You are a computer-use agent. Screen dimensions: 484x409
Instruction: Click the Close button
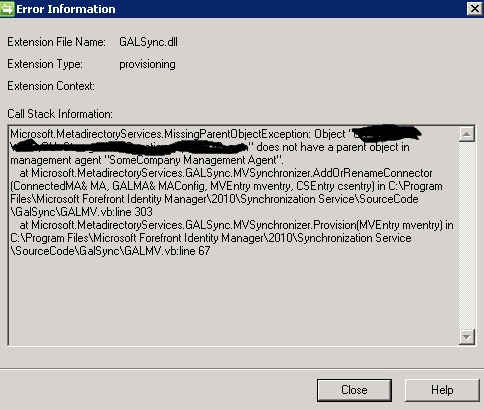[354, 390]
